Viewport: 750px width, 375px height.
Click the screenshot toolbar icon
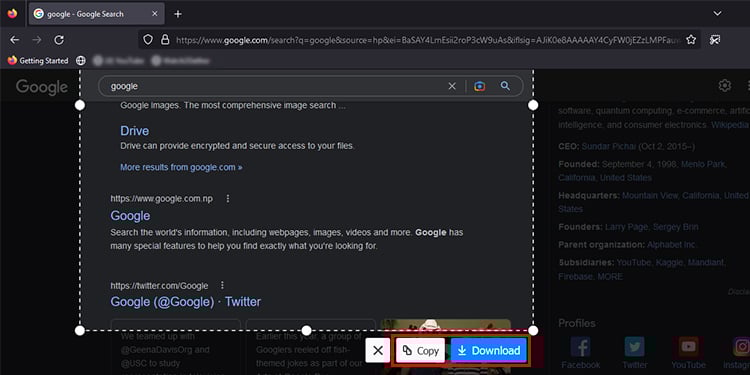[715, 40]
